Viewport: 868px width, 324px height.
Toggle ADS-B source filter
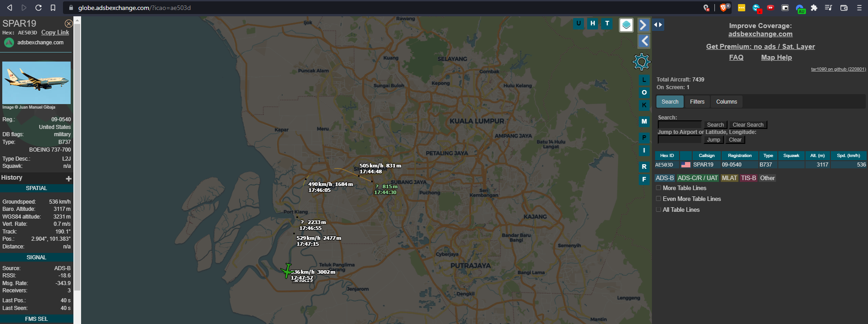(665, 178)
